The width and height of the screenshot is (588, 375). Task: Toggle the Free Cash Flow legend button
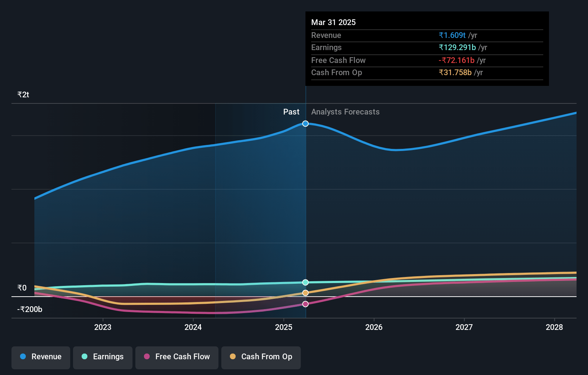click(x=177, y=357)
